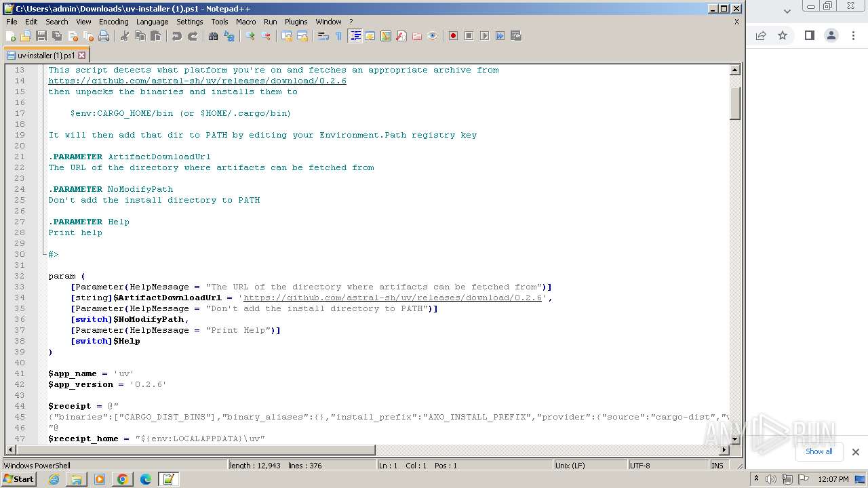
Task: Open the Macro menu
Action: 245,22
